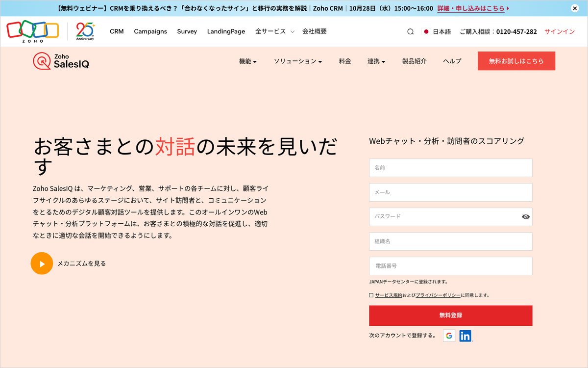Expand the 全サービス dropdown
The width and height of the screenshot is (588, 368).
275,31
